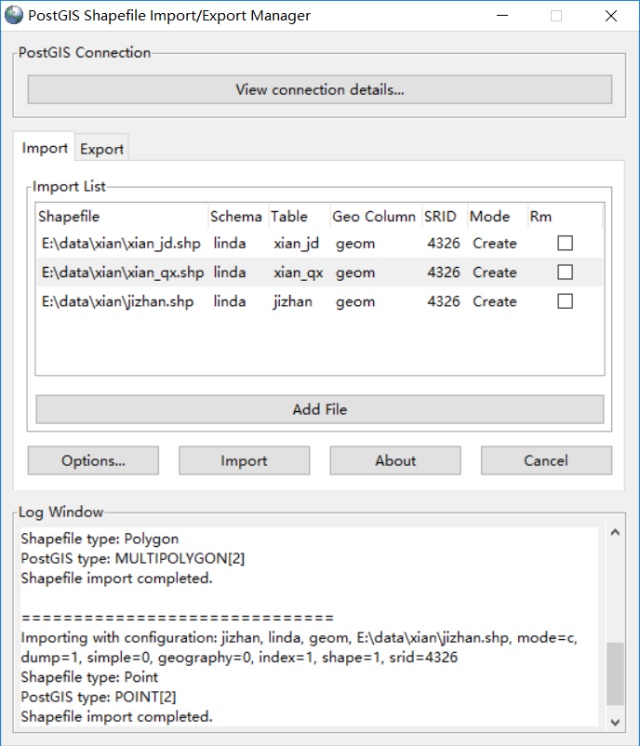Click the Cancel button
Screen dimensions: 640x746
click(546, 461)
